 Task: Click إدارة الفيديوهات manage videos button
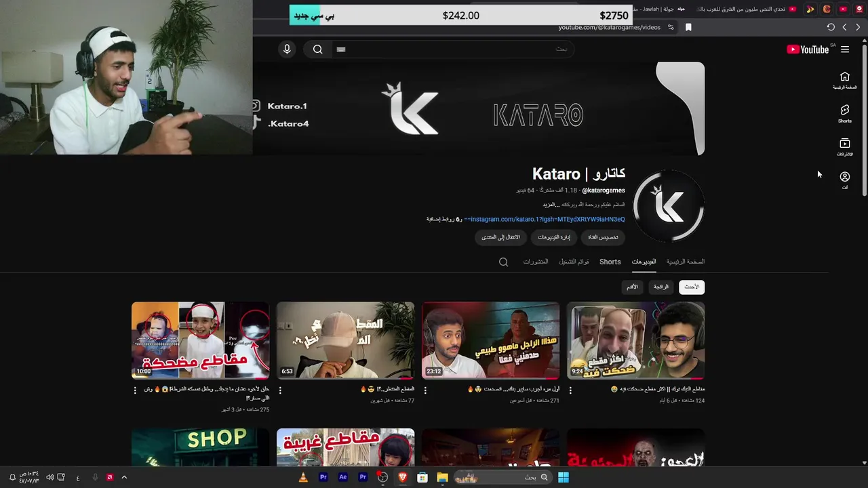click(x=553, y=237)
